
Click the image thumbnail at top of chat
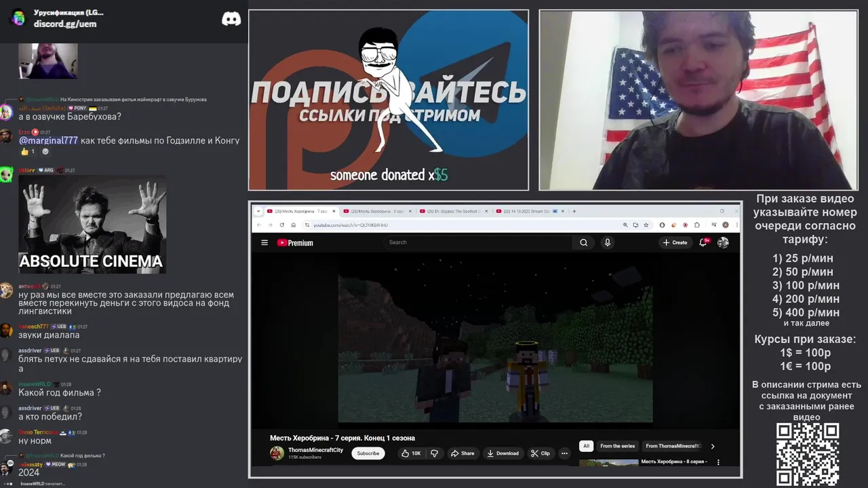pyautogui.click(x=48, y=61)
